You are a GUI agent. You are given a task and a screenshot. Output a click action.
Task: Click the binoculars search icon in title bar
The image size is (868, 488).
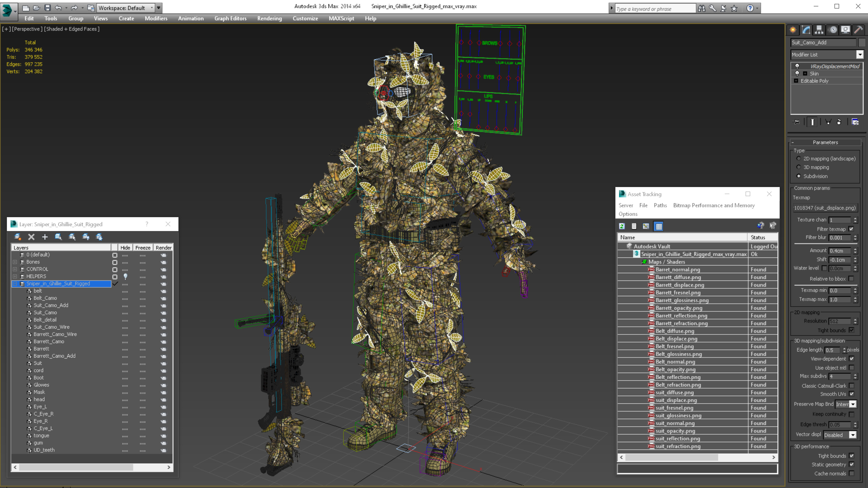point(702,8)
